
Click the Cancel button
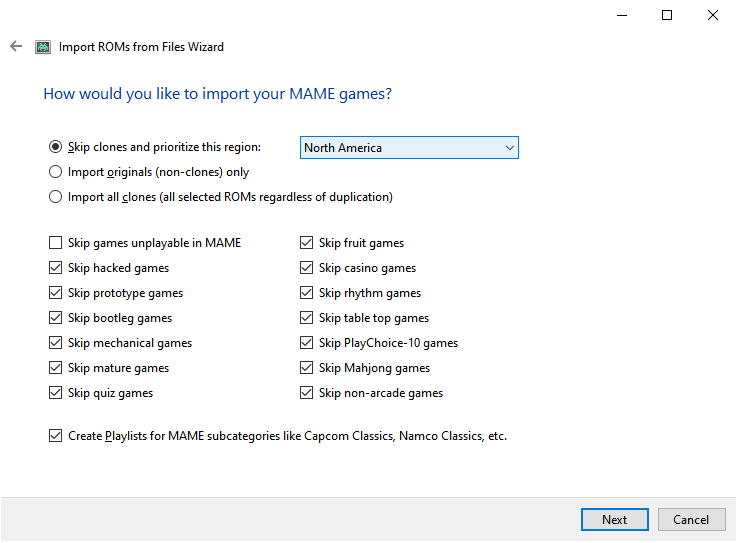click(691, 519)
